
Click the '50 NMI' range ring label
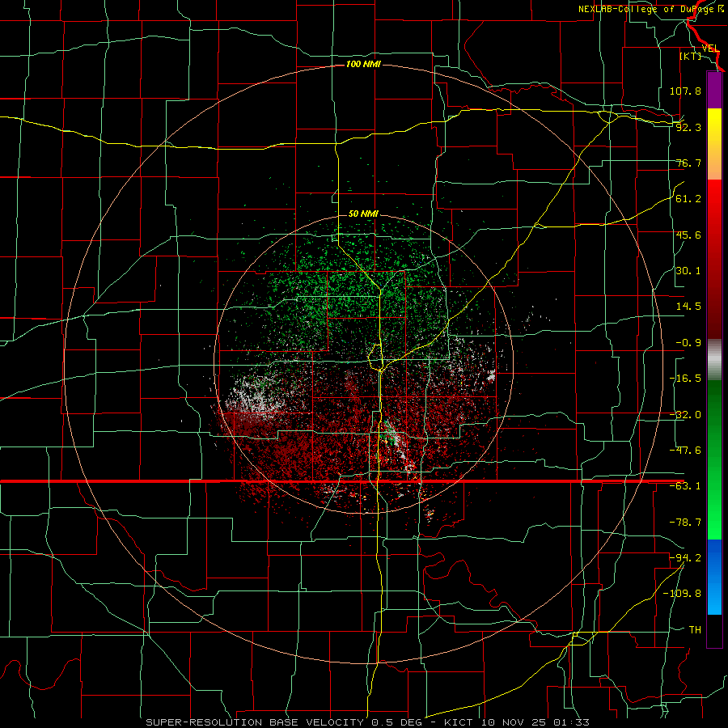pos(363,214)
